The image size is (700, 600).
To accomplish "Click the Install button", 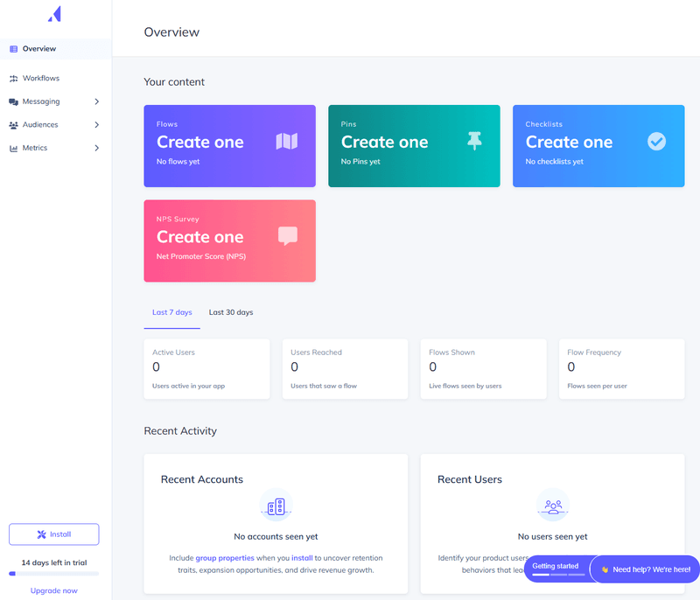I will [x=55, y=534].
